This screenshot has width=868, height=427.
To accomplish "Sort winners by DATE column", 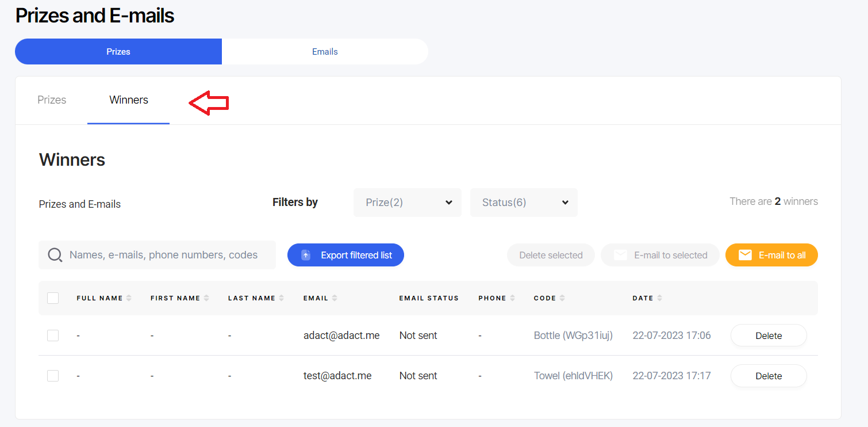I will click(x=659, y=298).
